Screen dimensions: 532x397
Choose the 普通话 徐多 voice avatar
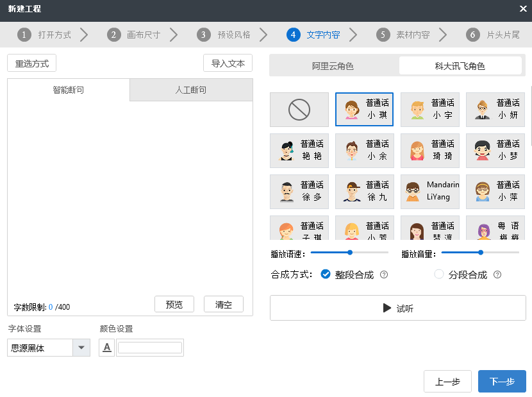click(x=299, y=192)
